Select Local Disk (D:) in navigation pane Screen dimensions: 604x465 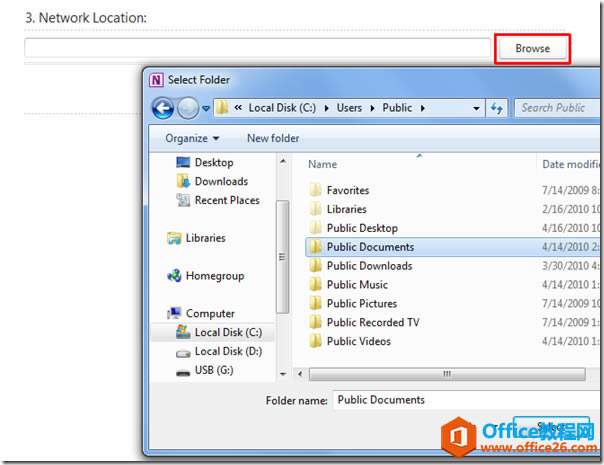(x=228, y=351)
